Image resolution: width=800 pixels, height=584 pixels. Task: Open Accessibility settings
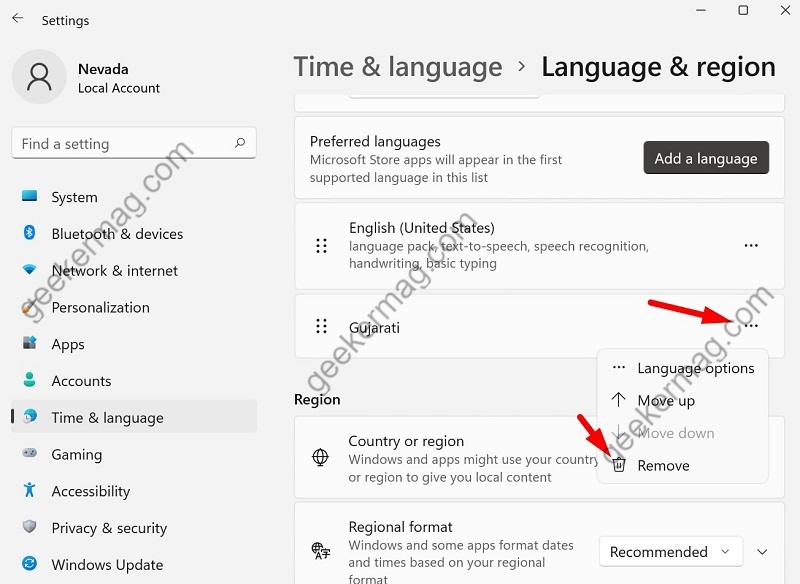(x=134, y=491)
